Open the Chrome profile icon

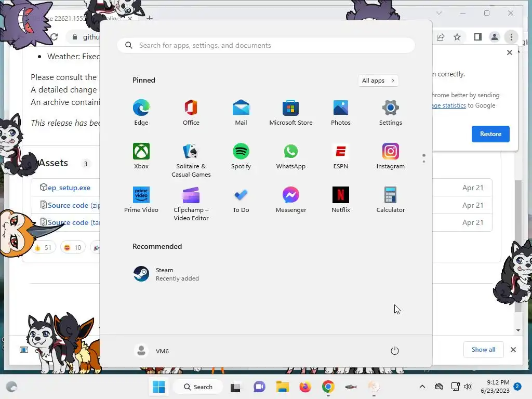pyautogui.click(x=495, y=37)
